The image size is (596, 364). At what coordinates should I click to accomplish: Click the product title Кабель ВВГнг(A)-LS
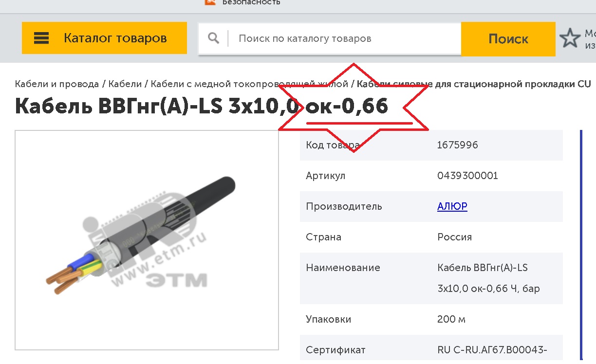(202, 106)
